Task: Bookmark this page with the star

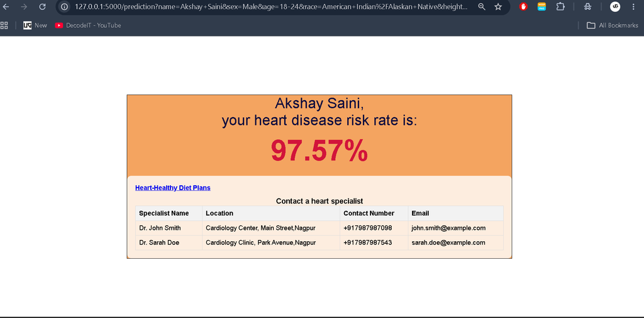Action: pos(498,6)
